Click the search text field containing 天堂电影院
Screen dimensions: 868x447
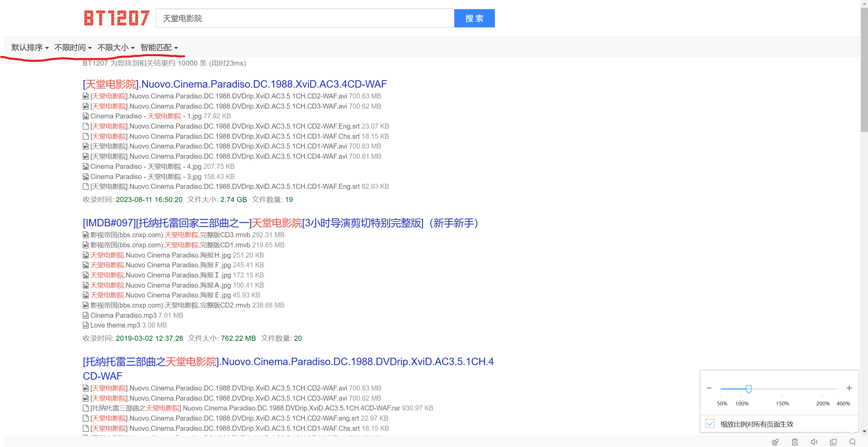point(305,18)
